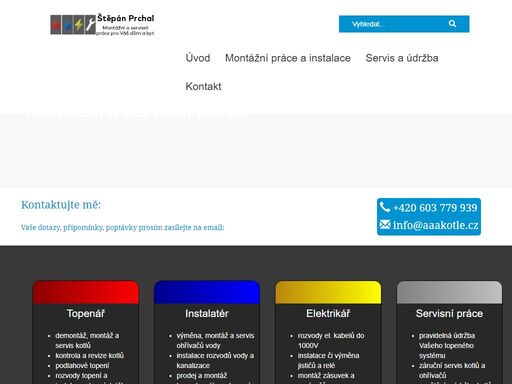The width and height of the screenshot is (512, 384).
Task: Click the Servisní práce card heading
Action: [449, 313]
